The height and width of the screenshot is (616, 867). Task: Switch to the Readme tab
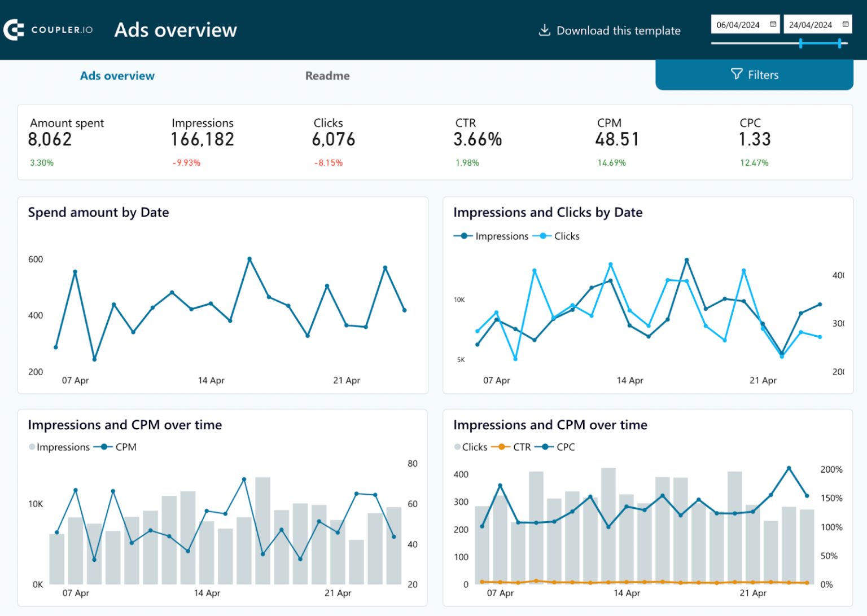pyautogui.click(x=327, y=75)
